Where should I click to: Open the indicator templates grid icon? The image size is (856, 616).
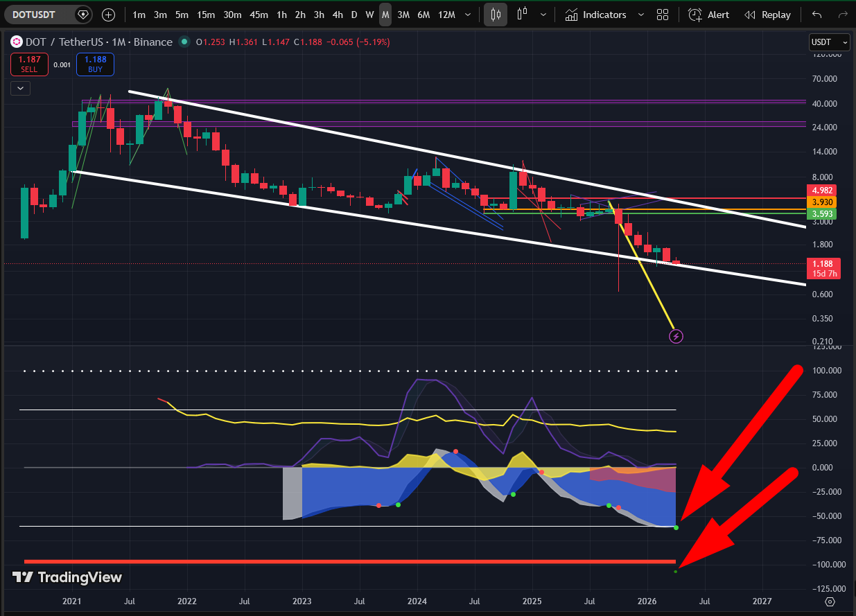point(663,15)
